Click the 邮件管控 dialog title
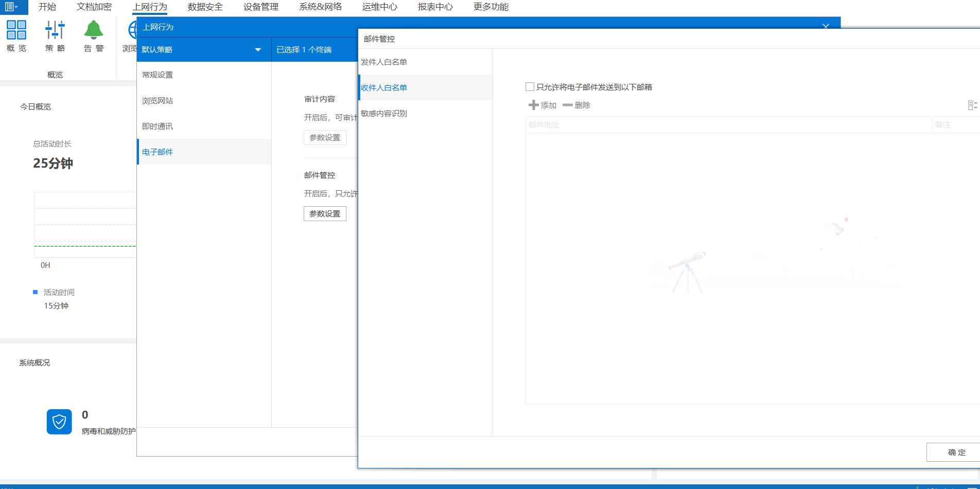980x489 pixels. tap(379, 39)
